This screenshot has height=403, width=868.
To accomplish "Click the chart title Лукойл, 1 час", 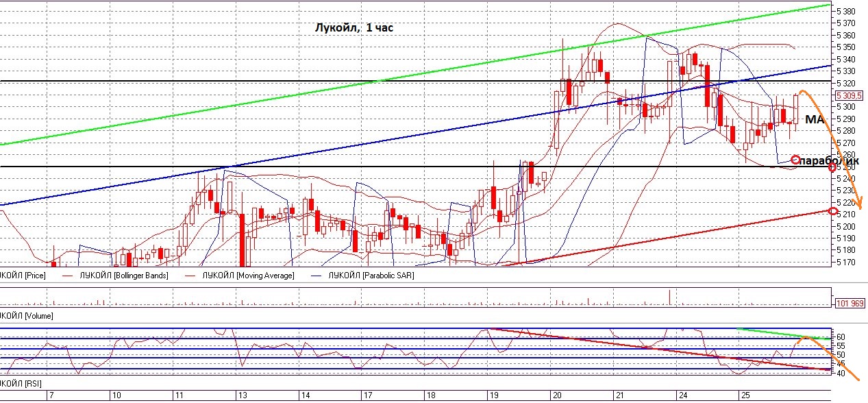I will coord(354,28).
